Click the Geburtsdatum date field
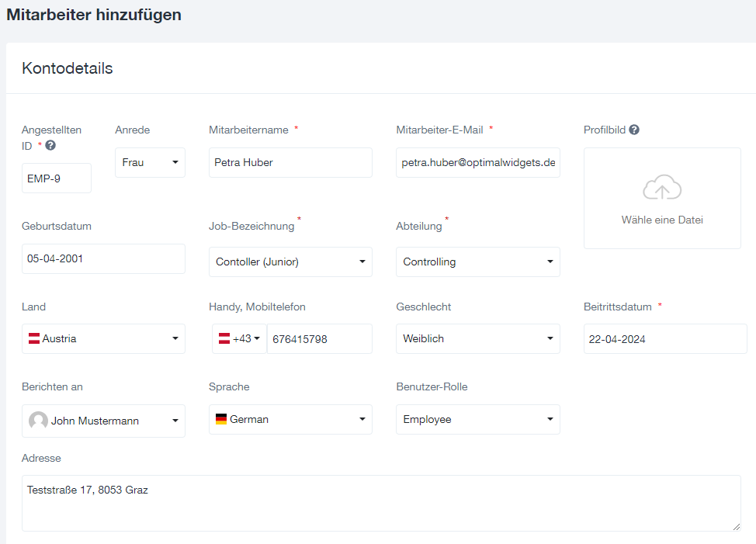This screenshot has height=544, width=756. [x=103, y=258]
